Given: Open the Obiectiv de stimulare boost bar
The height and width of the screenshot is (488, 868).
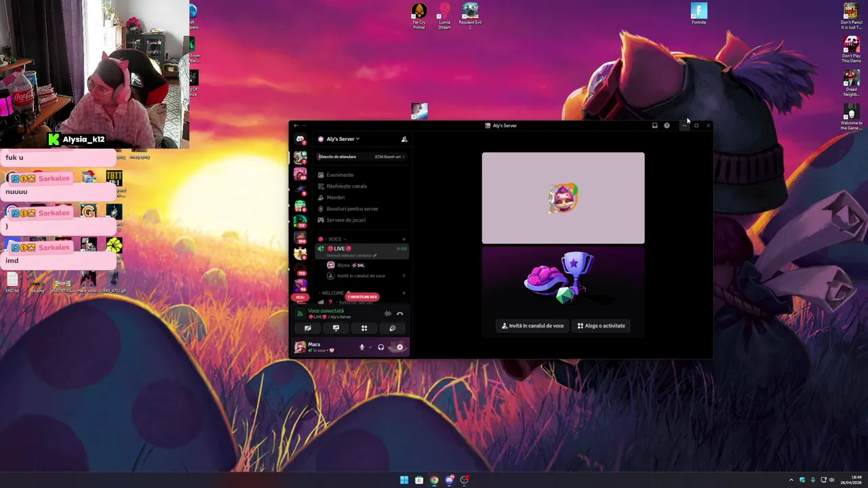Looking at the screenshot, I should [x=361, y=157].
